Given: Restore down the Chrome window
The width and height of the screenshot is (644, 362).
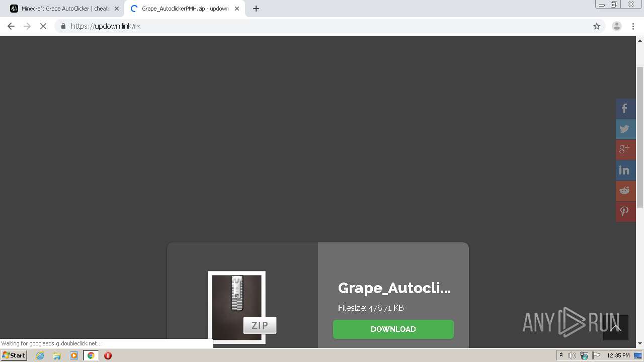Looking at the screenshot, I should point(614,5).
